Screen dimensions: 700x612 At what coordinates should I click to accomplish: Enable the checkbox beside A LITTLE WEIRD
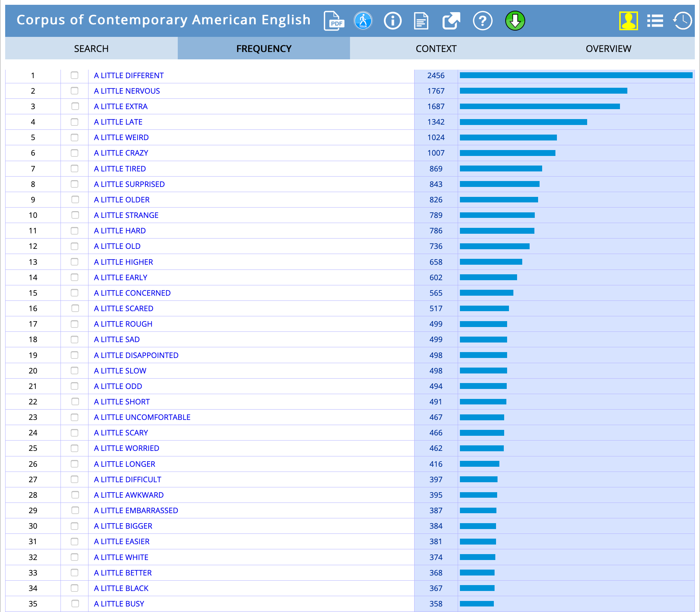point(74,138)
